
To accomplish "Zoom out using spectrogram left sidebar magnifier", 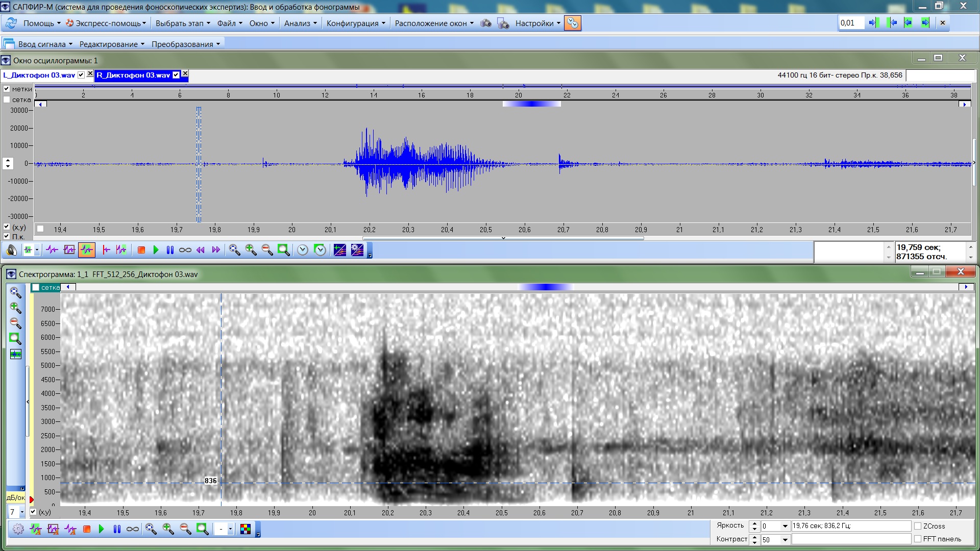I will pos(16,323).
